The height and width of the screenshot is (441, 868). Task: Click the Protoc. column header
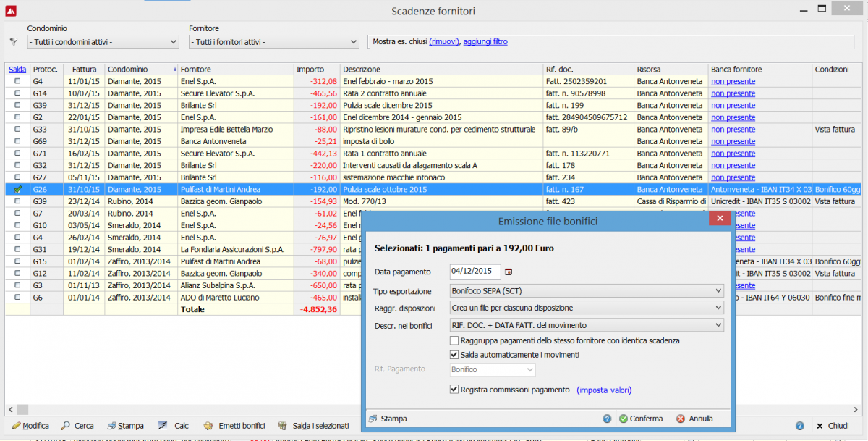click(46, 70)
